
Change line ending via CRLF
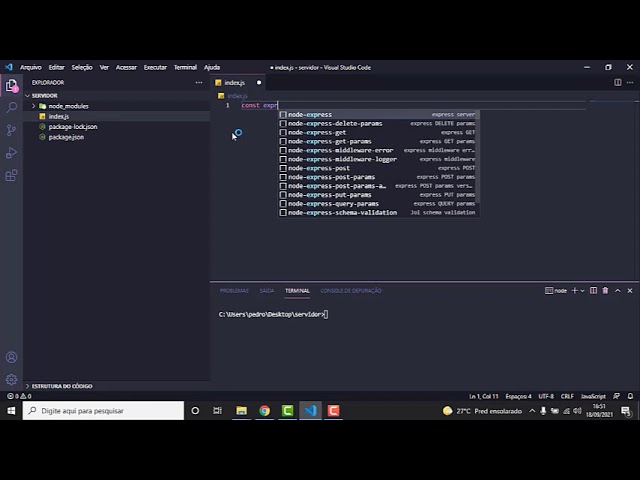567,396
